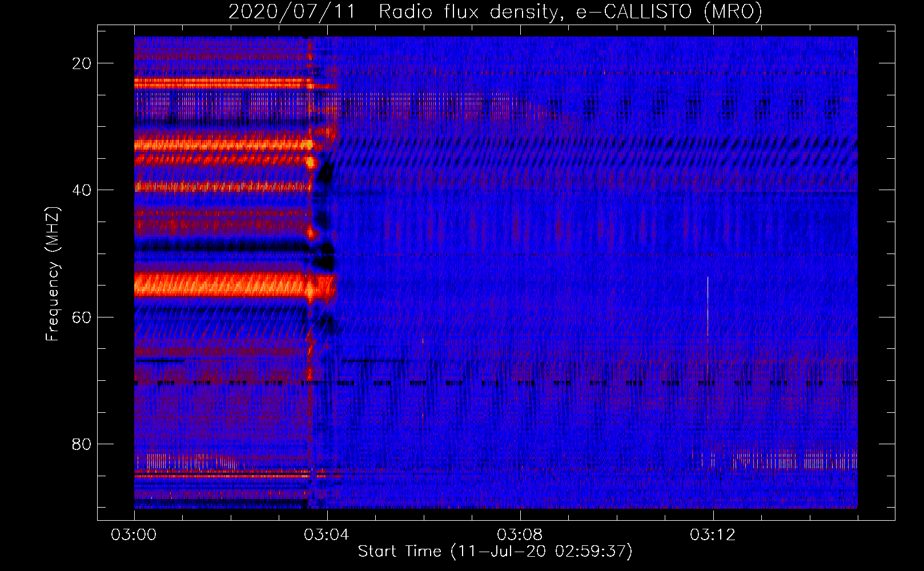This screenshot has height=571, width=924.
Task: Click the 'Start Time' x-axis label
Action: tap(495, 552)
